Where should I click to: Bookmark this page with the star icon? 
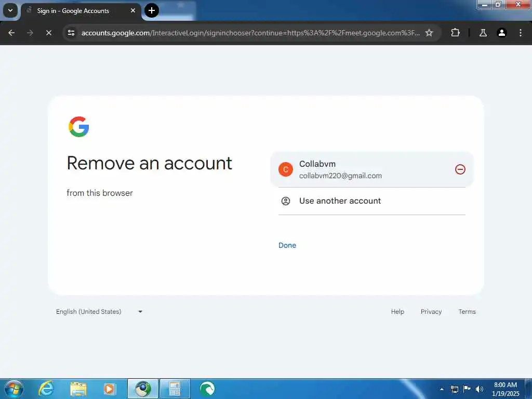pyautogui.click(x=429, y=33)
